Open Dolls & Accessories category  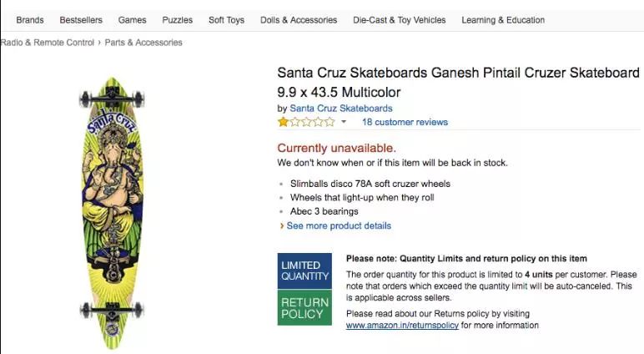(x=299, y=20)
